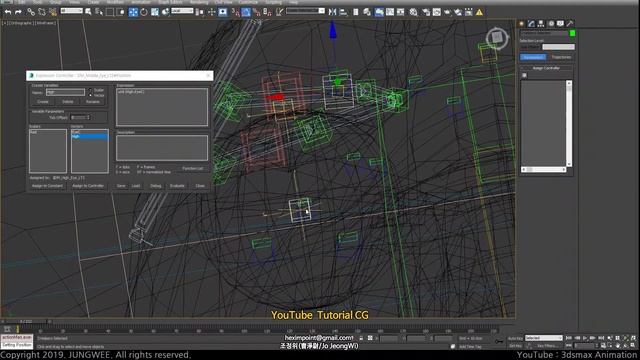Screen dimensions: 640x360
Task: Adjust the Tick Offset spinner arrows
Action: pos(88,118)
